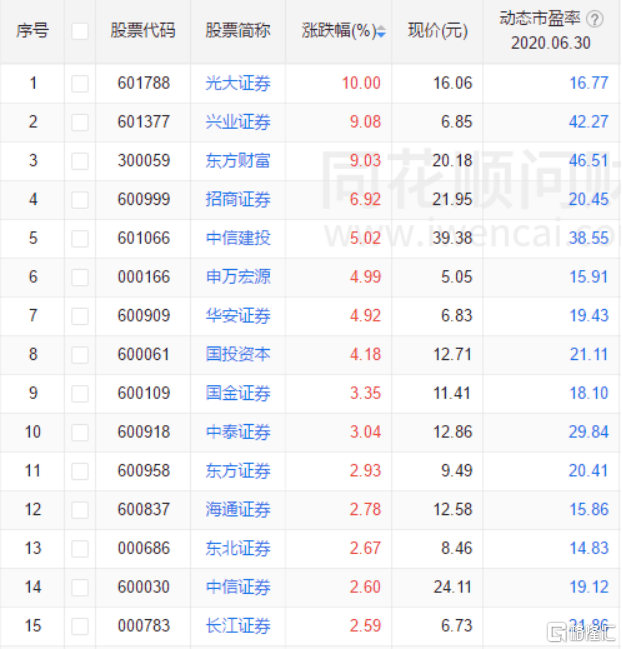The image size is (622, 649).
Task: Sort by 涨跌幅(%) arrow icon
Action: pyautogui.click(x=382, y=31)
